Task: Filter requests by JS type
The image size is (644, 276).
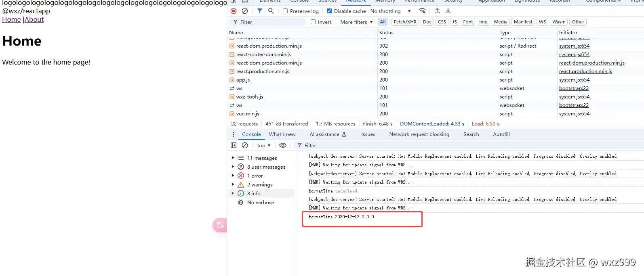Action: click(455, 22)
